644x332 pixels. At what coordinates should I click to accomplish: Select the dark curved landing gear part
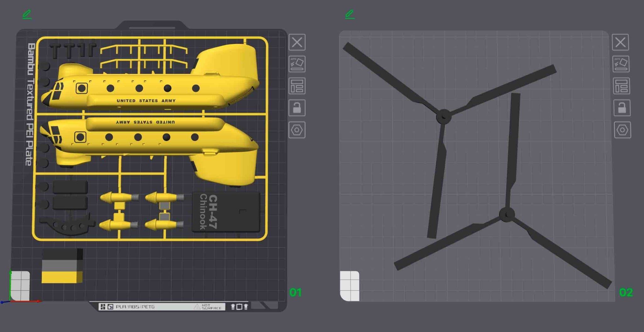[x=68, y=224]
